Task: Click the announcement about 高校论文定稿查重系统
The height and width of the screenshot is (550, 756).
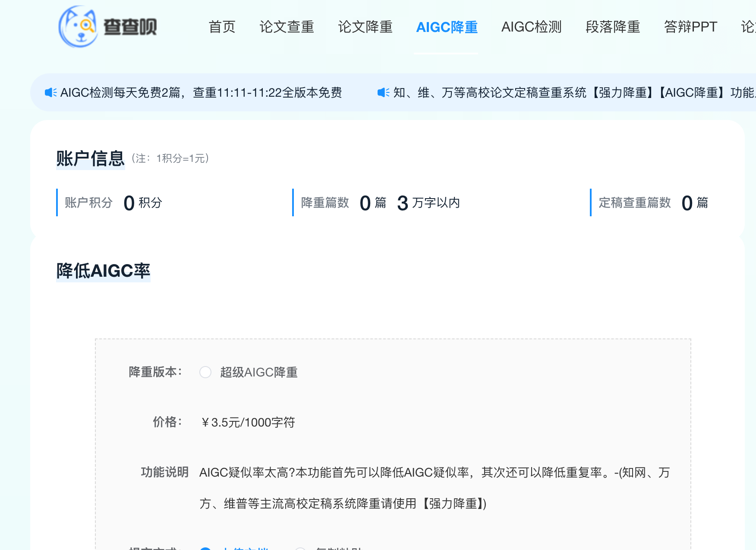Action: point(574,92)
